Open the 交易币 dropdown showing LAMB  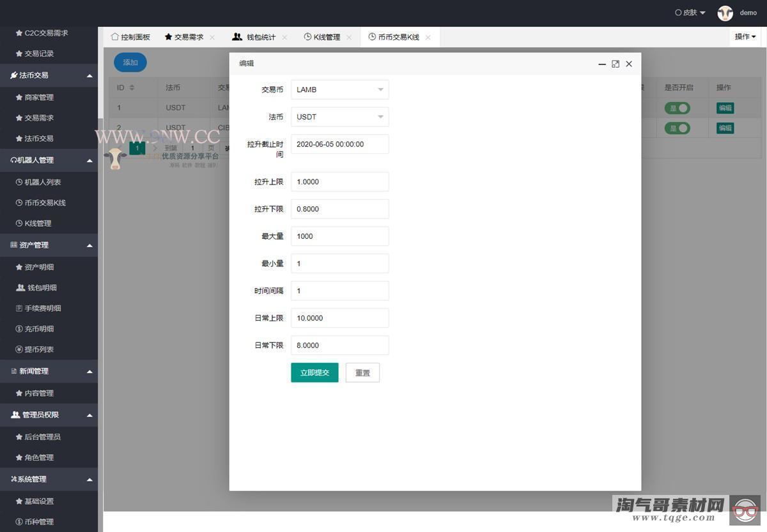point(339,89)
